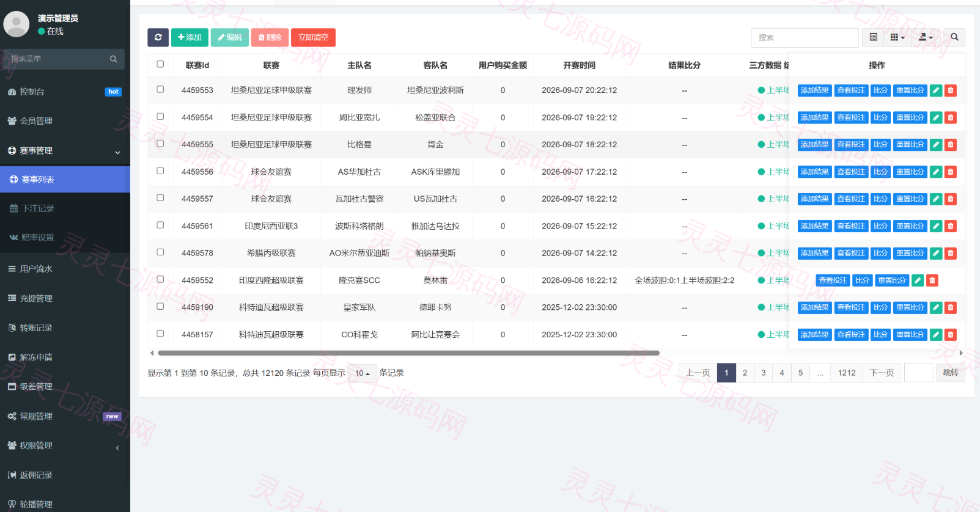Check the checkbox for row 4459552

(160, 279)
